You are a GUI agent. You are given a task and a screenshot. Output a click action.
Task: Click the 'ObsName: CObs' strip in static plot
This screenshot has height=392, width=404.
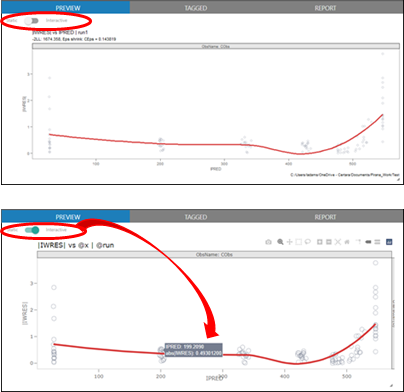(216, 46)
